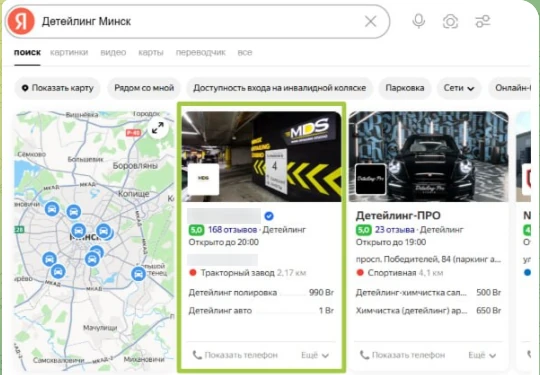Expand Ещё menu on Детейлинг-ПРО card

[482, 355]
